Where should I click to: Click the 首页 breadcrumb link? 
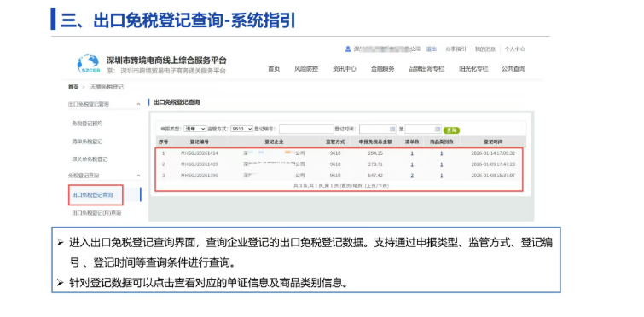pyautogui.click(x=73, y=87)
